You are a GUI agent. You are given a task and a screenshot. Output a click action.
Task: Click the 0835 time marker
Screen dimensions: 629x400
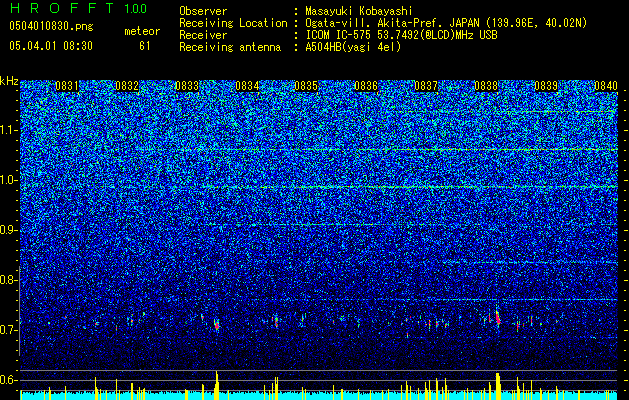[x=306, y=86]
